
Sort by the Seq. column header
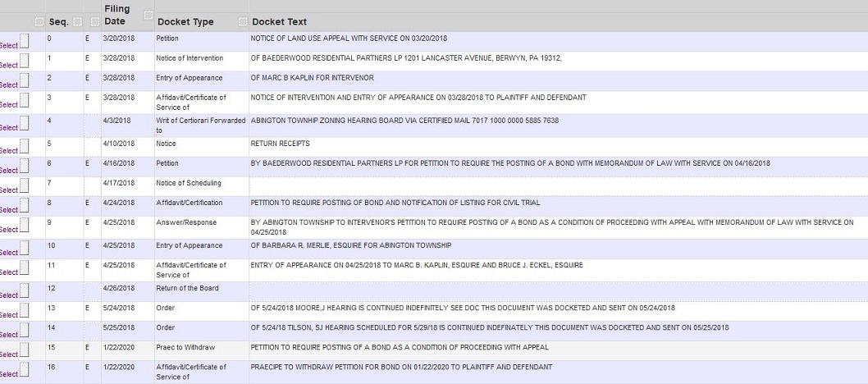point(58,22)
